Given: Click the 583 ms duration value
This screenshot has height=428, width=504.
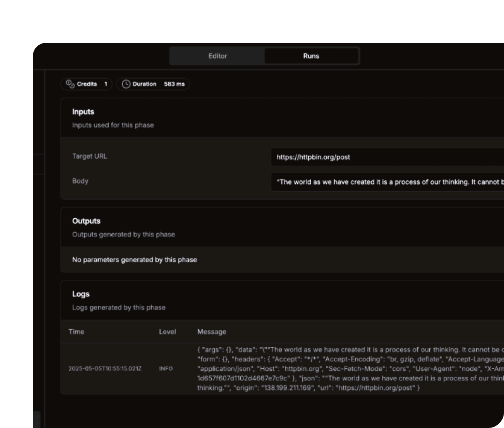Looking at the screenshot, I should click(174, 84).
